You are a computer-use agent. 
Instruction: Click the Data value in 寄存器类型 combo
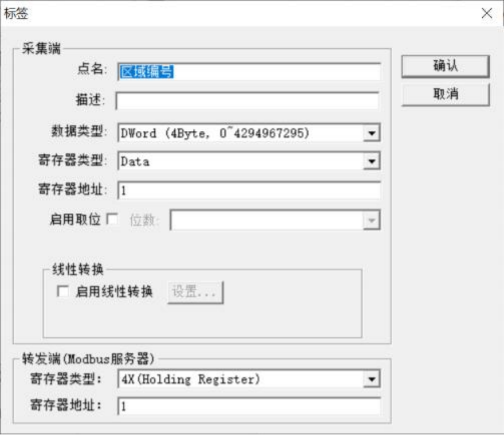pyautogui.click(x=135, y=161)
